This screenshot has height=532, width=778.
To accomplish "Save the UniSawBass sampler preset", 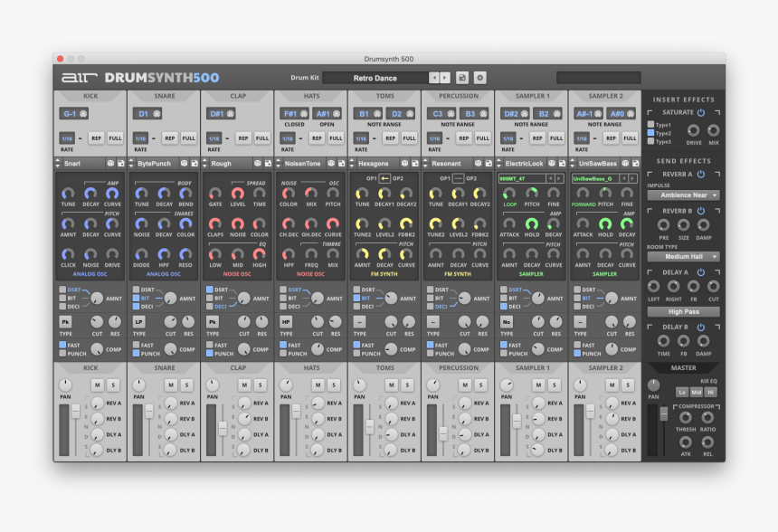I will coord(636,163).
